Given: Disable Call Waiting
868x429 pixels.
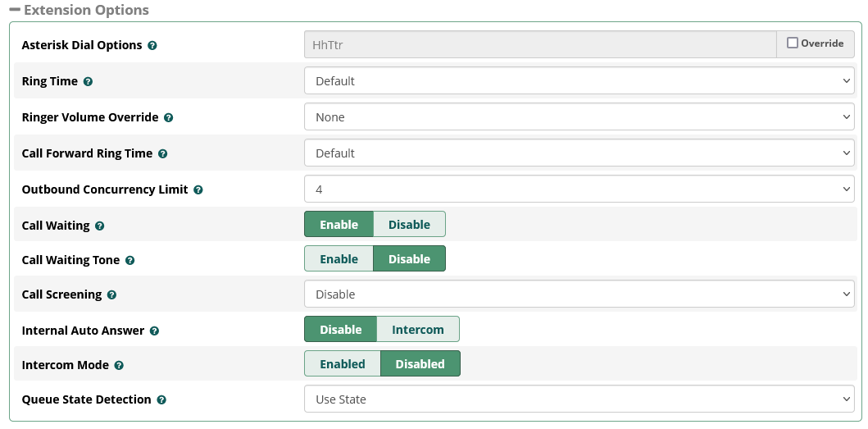Looking at the screenshot, I should (x=409, y=225).
